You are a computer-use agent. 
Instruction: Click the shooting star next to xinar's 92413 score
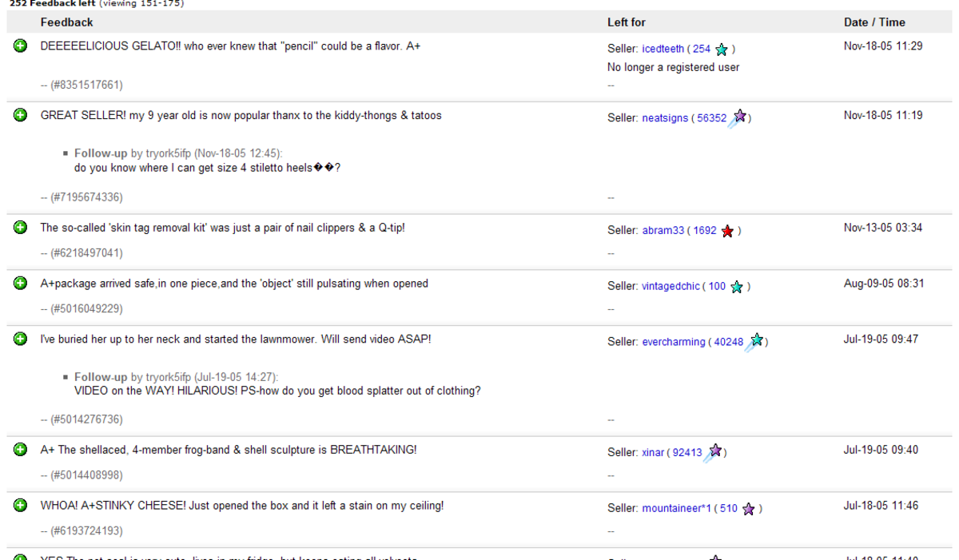[716, 451]
